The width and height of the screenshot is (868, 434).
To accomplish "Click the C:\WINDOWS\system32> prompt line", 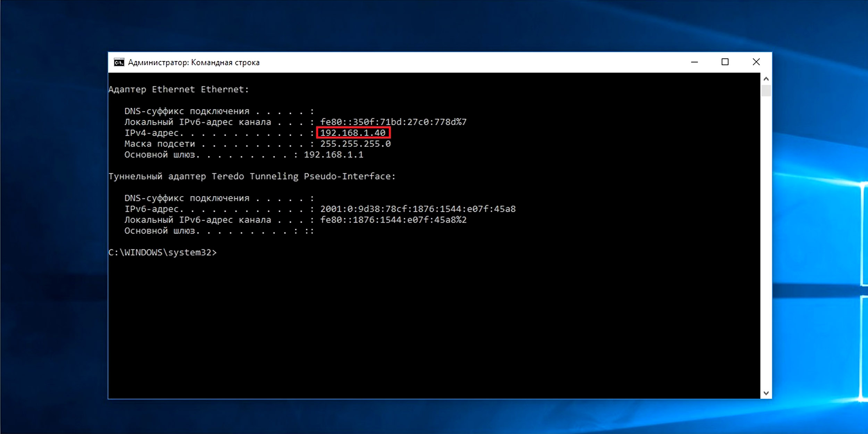I will pyautogui.click(x=162, y=252).
